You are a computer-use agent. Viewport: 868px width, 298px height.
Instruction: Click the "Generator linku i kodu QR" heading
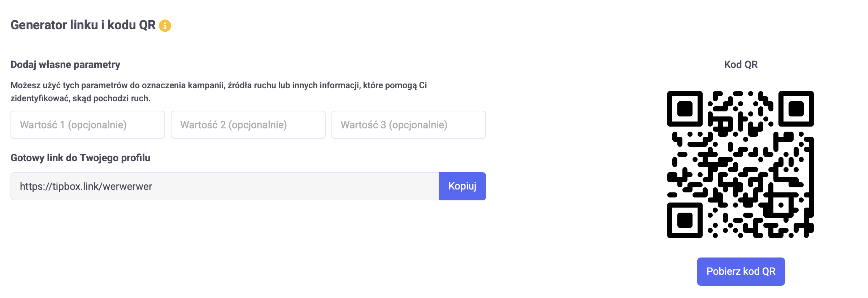tap(83, 25)
